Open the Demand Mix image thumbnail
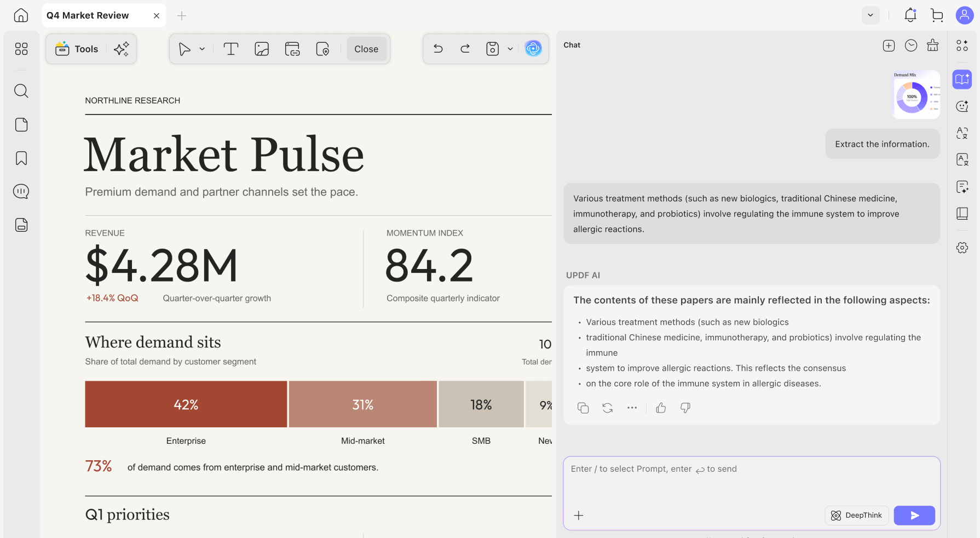980x538 pixels. pyautogui.click(x=916, y=94)
